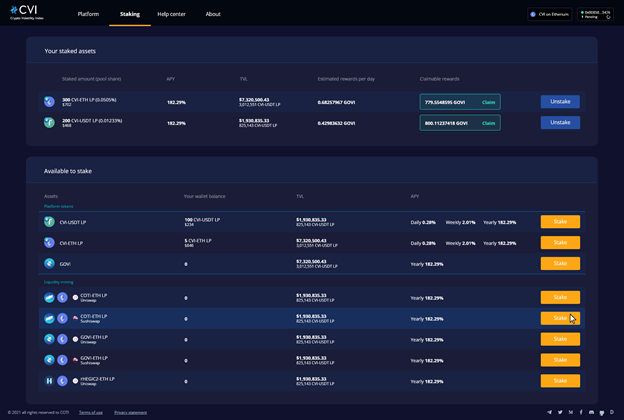The width and height of the screenshot is (624, 420).
Task: Click the 100 CVI-USDT LP wallet balance
Action: click(x=202, y=220)
